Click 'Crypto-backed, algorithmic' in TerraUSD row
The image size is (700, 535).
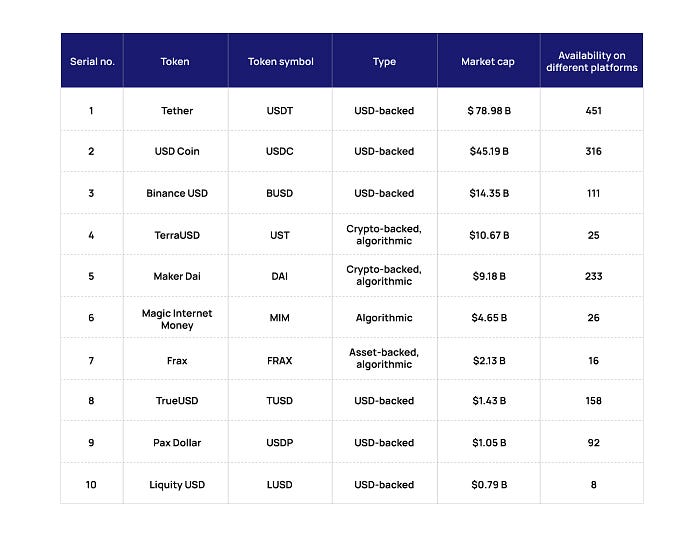pyautogui.click(x=384, y=235)
